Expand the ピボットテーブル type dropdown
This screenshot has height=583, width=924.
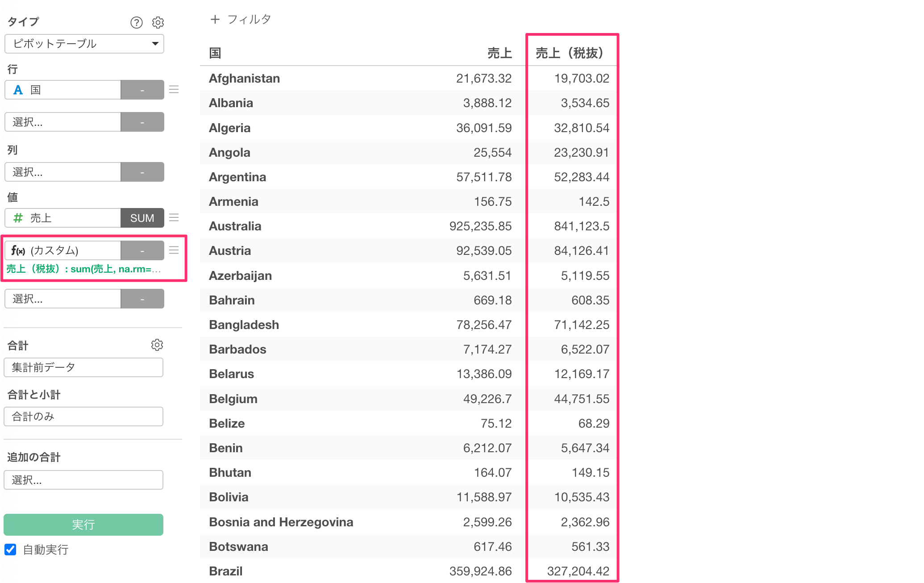(x=84, y=44)
